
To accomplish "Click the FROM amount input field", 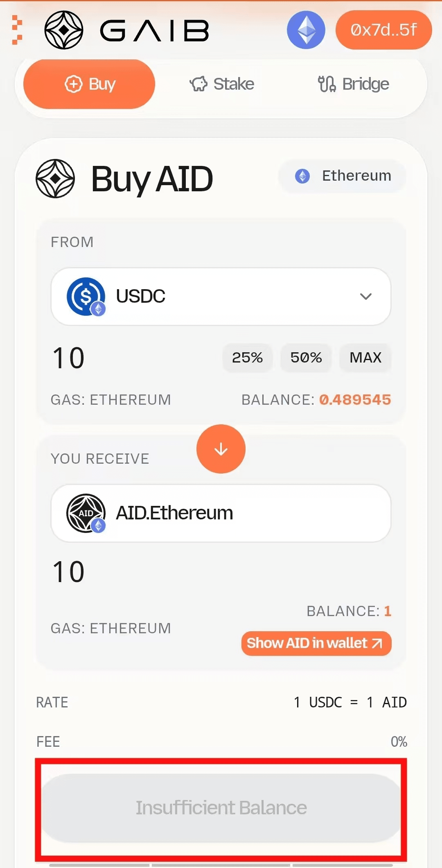I will pyautogui.click(x=123, y=358).
